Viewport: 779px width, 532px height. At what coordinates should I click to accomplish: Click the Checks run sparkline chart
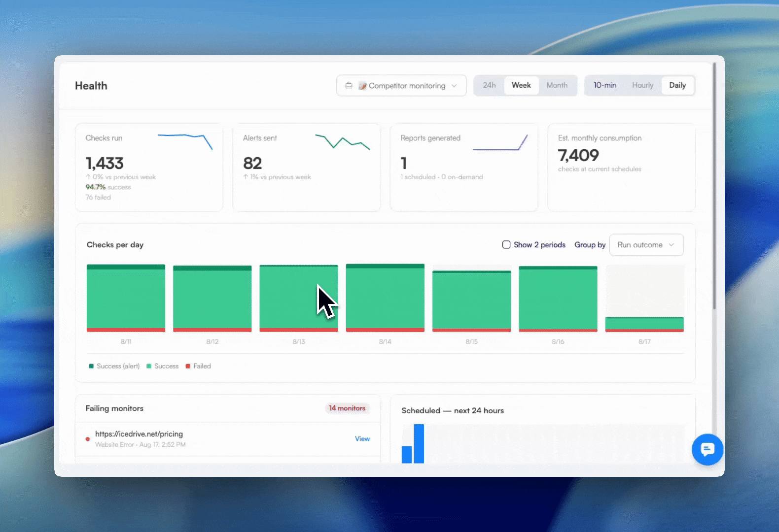pyautogui.click(x=185, y=141)
